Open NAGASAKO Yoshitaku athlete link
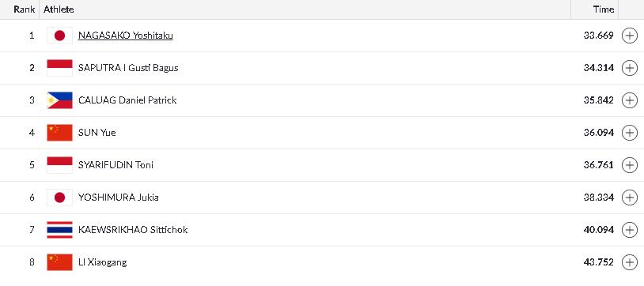Screen dimensions: 644x286 click(x=125, y=36)
